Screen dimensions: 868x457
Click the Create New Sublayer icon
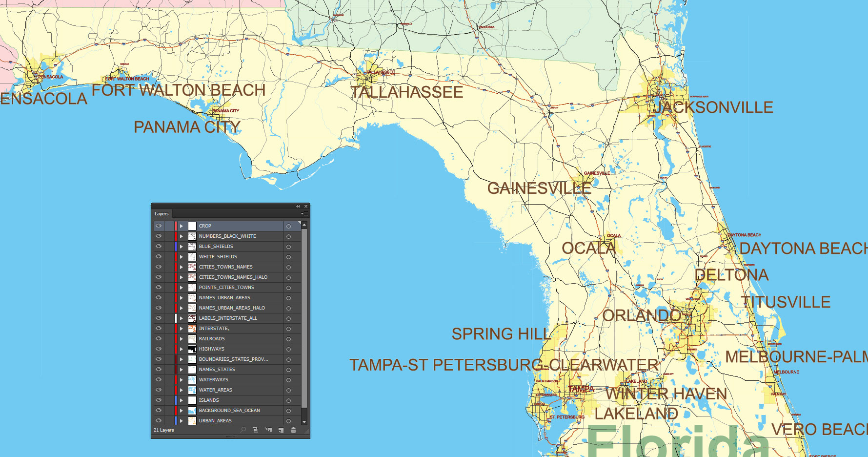pos(268,430)
